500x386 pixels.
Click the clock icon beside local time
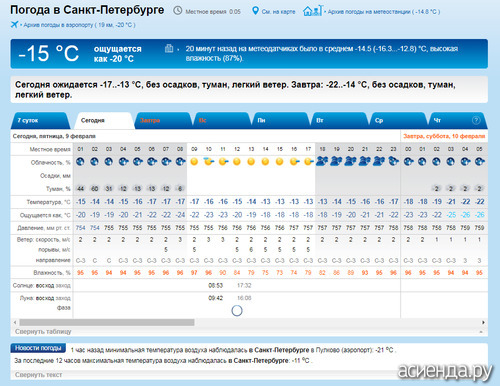(x=178, y=11)
